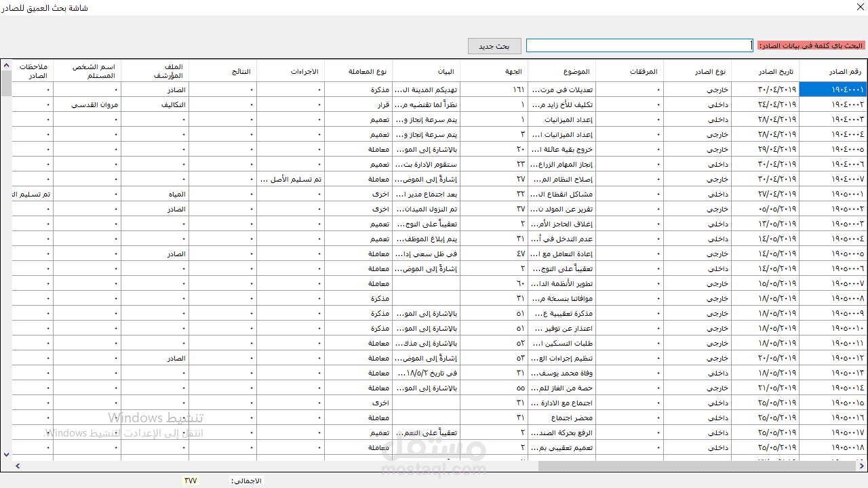Click the horizontal scrollbar thumb
The width and height of the screenshot is (868, 488).
[x=697, y=466]
